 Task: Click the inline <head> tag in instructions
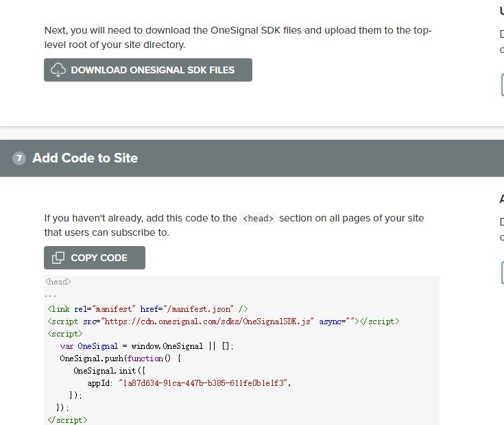[x=258, y=219]
